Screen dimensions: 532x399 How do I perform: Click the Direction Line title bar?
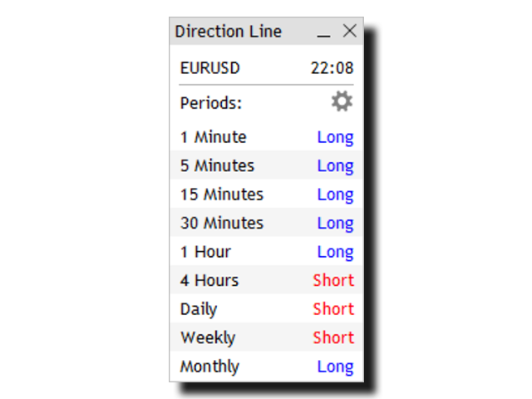click(267, 32)
